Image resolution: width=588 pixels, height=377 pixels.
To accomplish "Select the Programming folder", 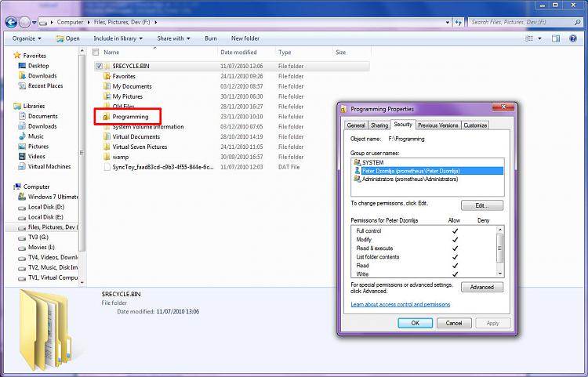I will pos(130,117).
